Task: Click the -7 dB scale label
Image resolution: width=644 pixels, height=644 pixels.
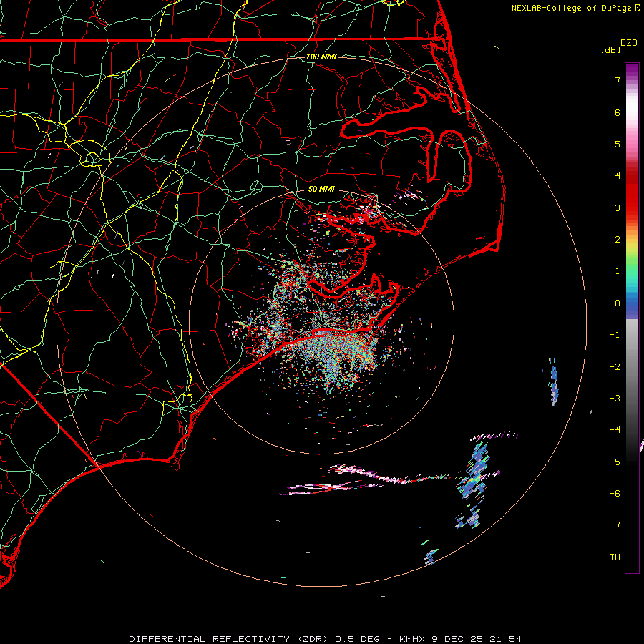Action: tap(615, 525)
